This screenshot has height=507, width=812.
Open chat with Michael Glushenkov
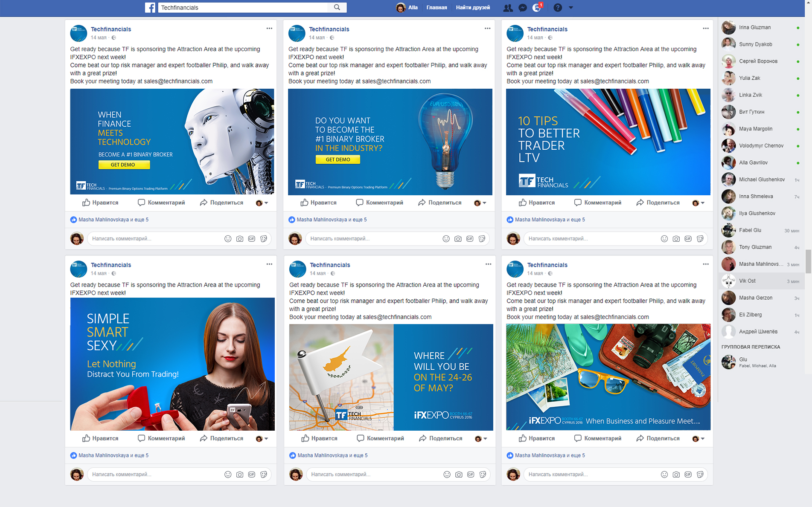[x=761, y=180]
